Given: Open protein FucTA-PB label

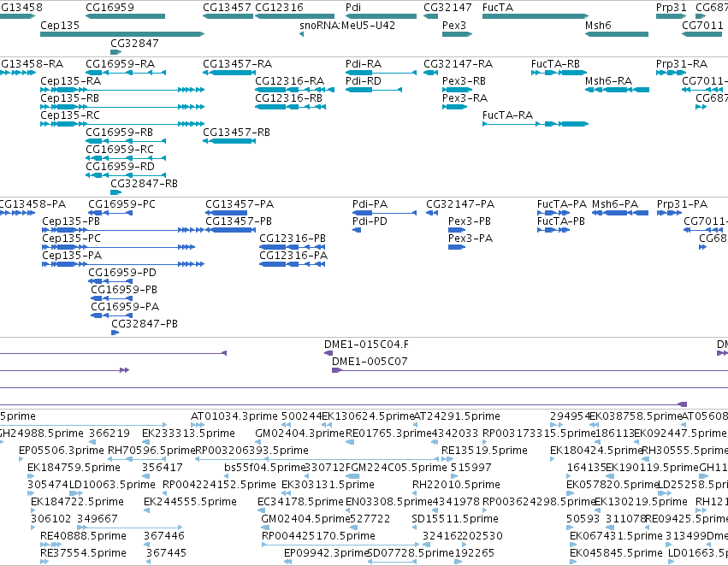Looking at the screenshot, I should click(561, 221).
